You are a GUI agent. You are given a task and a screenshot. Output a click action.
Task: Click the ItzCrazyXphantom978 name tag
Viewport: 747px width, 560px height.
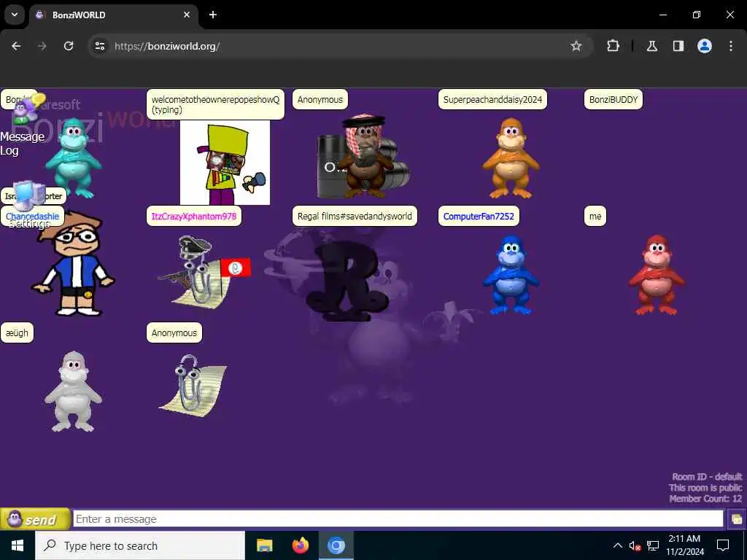pos(194,216)
